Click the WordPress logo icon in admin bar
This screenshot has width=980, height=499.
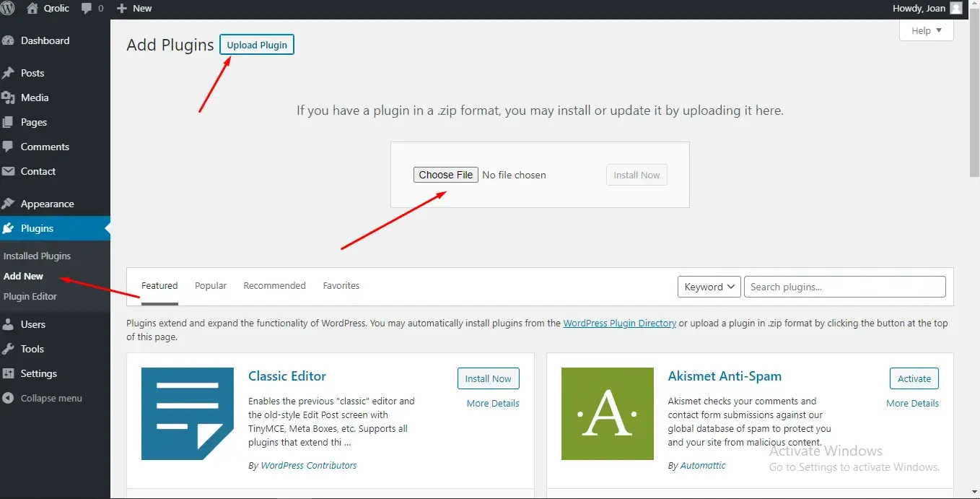pyautogui.click(x=8, y=9)
